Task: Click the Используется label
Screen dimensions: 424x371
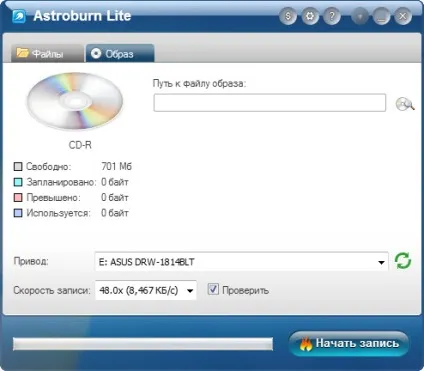Action: (x=58, y=213)
